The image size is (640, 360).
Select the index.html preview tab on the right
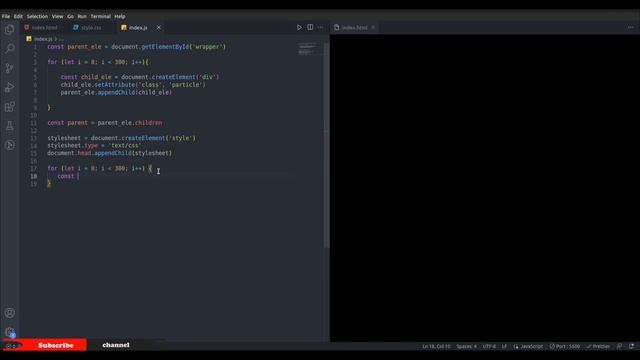click(354, 27)
